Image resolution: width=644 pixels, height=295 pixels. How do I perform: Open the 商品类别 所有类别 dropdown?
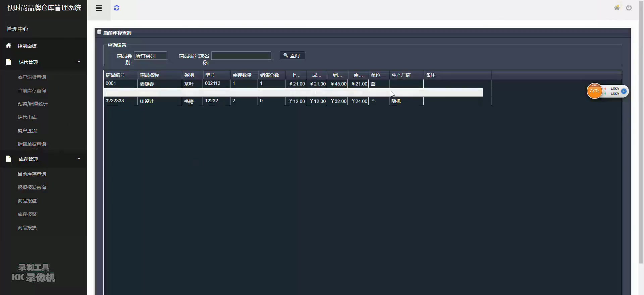pyautogui.click(x=151, y=56)
